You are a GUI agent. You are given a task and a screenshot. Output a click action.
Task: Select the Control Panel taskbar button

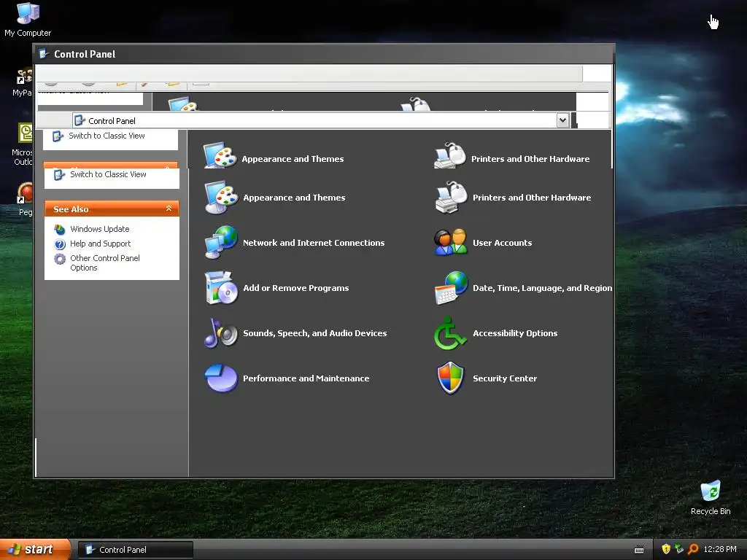(x=135, y=550)
